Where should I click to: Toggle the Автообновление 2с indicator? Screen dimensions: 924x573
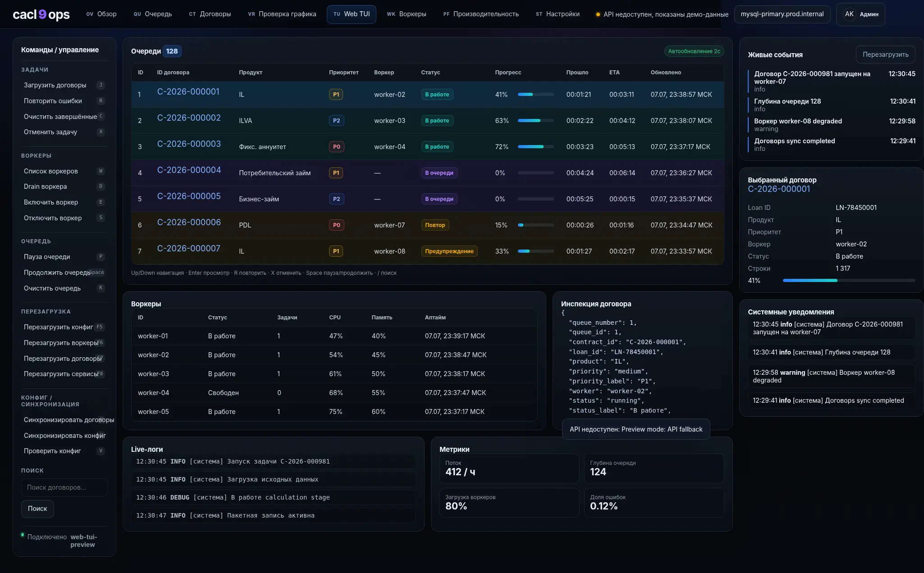pos(694,51)
